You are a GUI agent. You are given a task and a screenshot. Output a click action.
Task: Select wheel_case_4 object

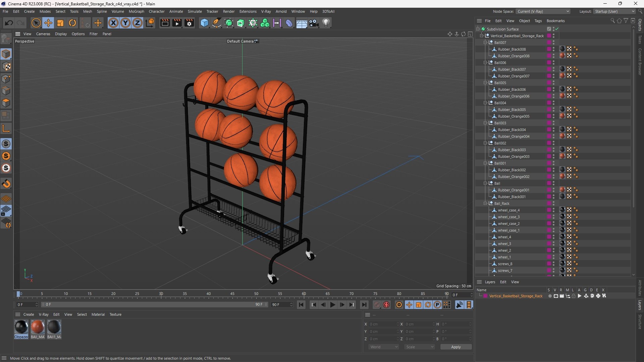508,210
